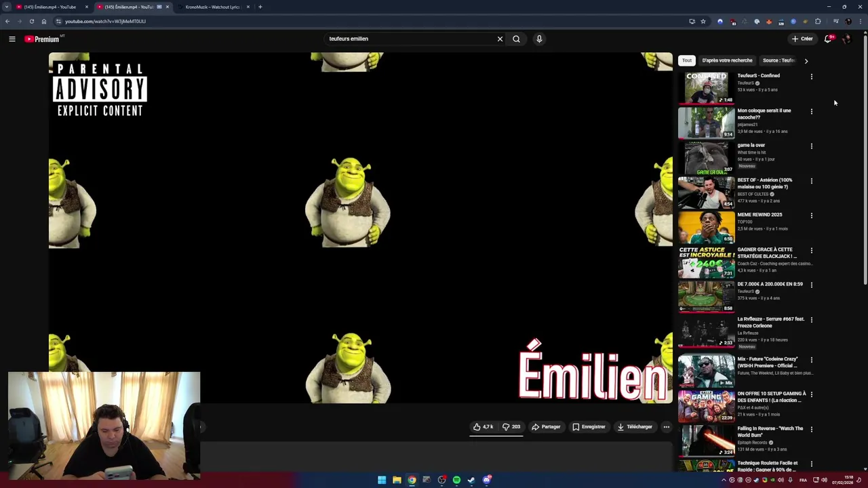Close the KronoMuzik Watchout Lyrics tab
868x488 pixels.
(248, 7)
